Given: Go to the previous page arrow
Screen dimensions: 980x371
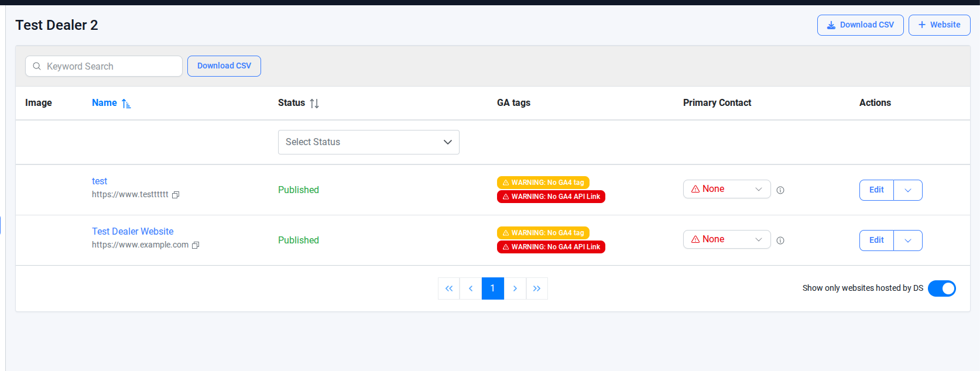Looking at the screenshot, I should point(471,288).
